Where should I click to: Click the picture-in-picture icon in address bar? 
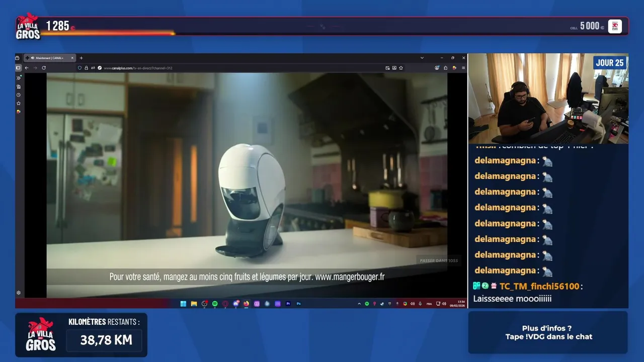(x=387, y=68)
